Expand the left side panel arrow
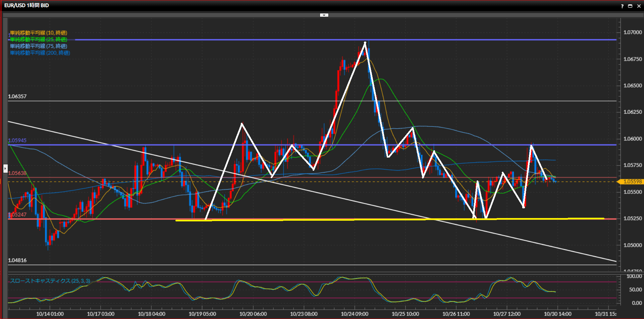 pyautogui.click(x=5, y=168)
